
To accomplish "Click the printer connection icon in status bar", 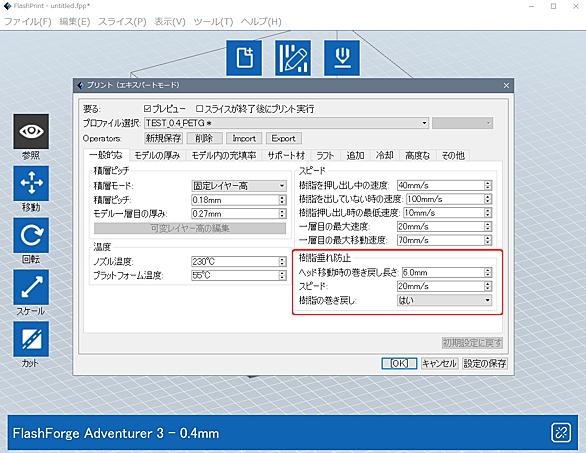I will [x=561, y=432].
